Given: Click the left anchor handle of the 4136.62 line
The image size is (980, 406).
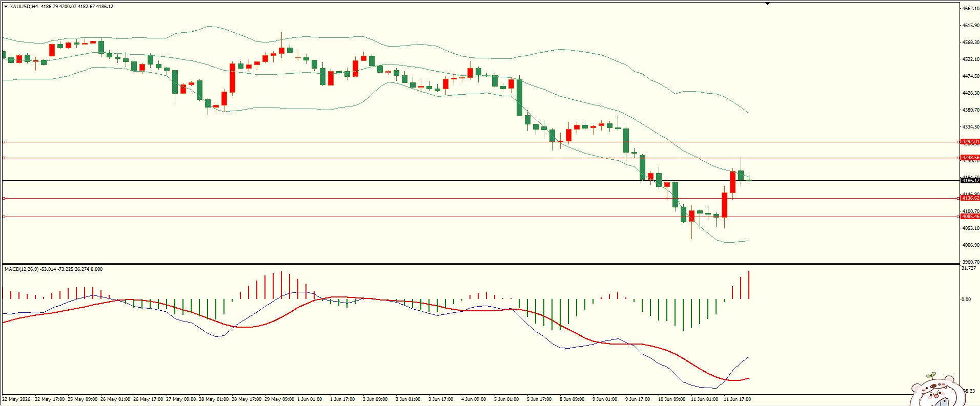Looking at the screenshot, I should [x=4, y=198].
